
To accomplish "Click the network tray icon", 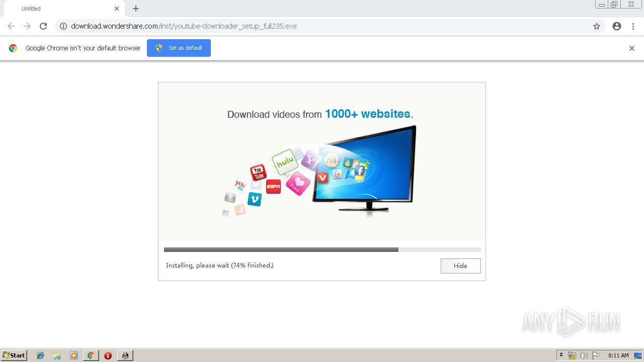I will 572,355.
